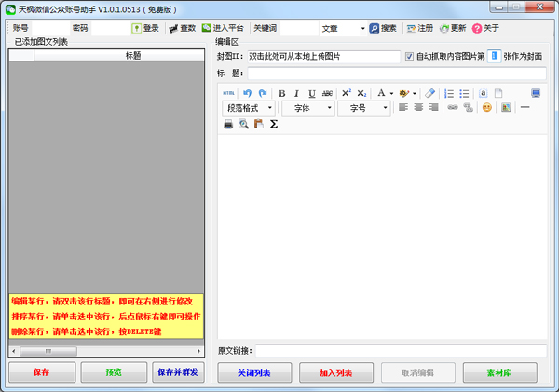The image size is (559, 392).
Task: Toggle bold formatting in editor
Action: tap(282, 93)
